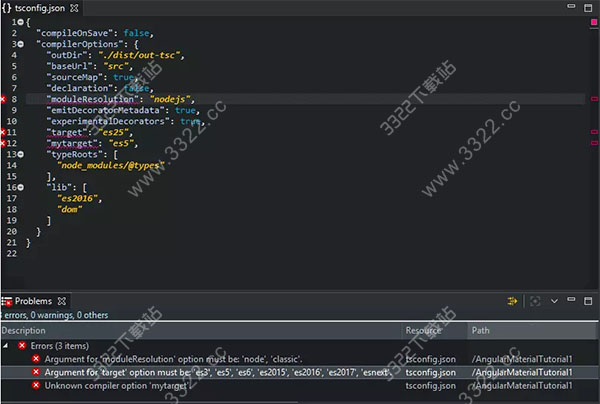Fold the lib array on line 16
Viewport: 600px width, 404px height.
coord(19,187)
